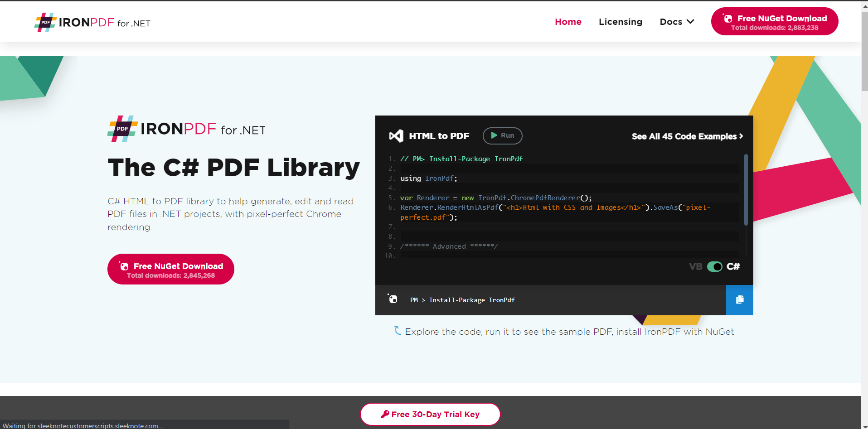Go to the Licensing page
The height and width of the screenshot is (429, 868).
tap(621, 22)
